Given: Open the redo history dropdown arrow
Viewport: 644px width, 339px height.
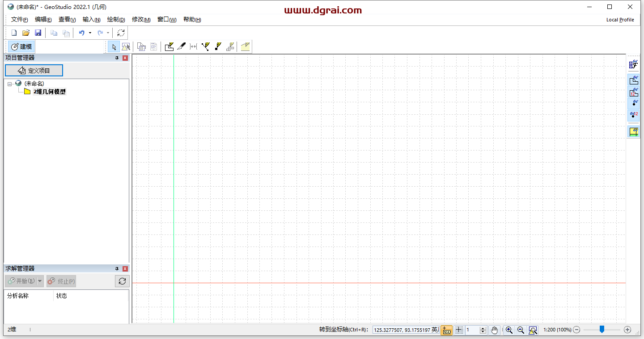Looking at the screenshot, I should [x=108, y=33].
